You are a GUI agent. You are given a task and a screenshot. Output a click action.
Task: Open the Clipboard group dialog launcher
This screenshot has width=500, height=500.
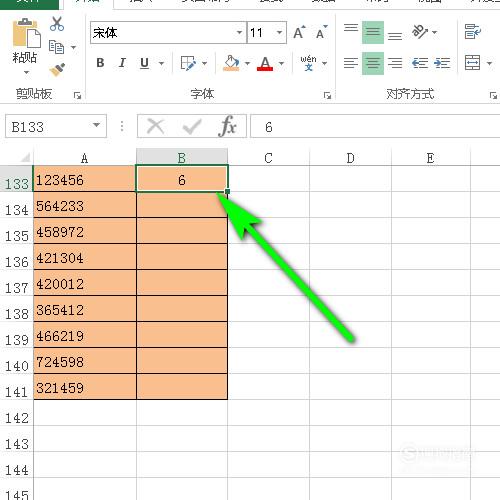coord(77,96)
